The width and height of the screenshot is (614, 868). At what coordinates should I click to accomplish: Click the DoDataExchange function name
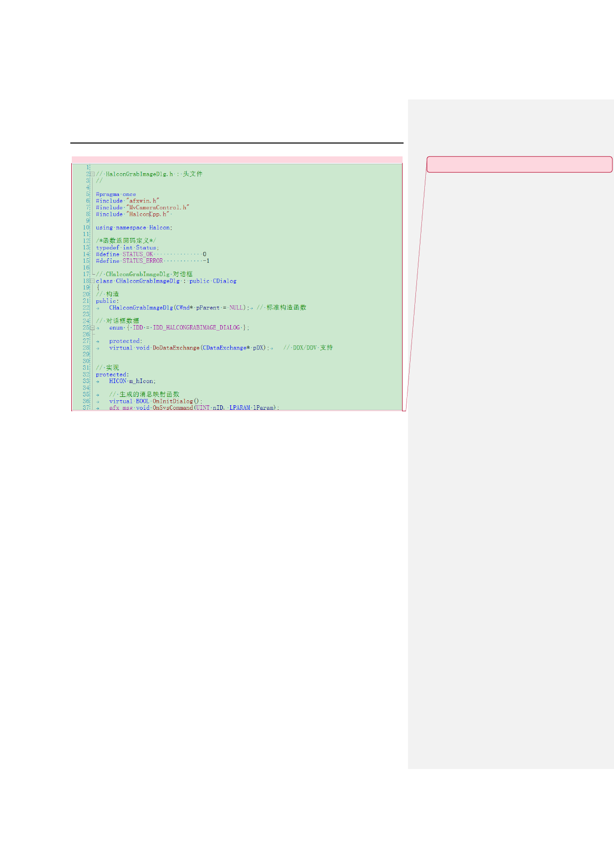coord(176,348)
